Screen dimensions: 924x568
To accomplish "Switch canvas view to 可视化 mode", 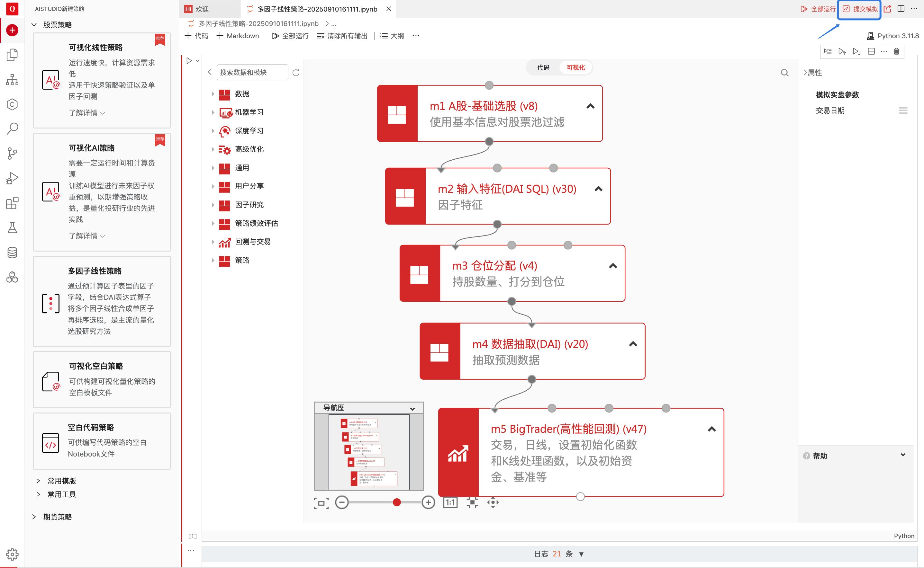I will pos(575,67).
